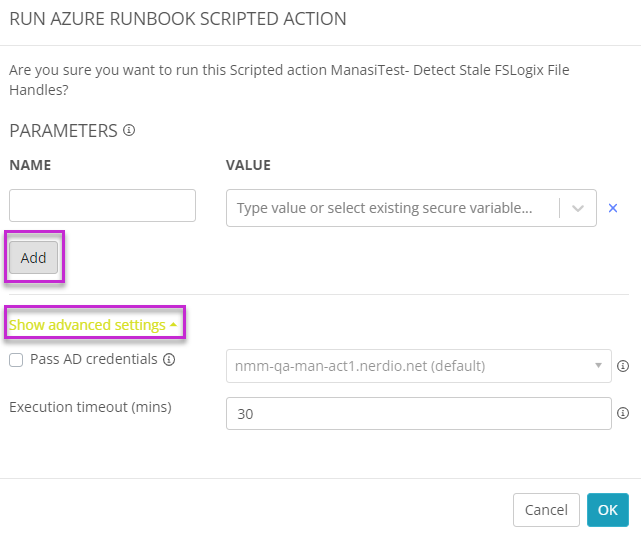Viewport: 641px width, 534px height.
Task: Click the Pass AD credentials label text
Action: (x=94, y=359)
